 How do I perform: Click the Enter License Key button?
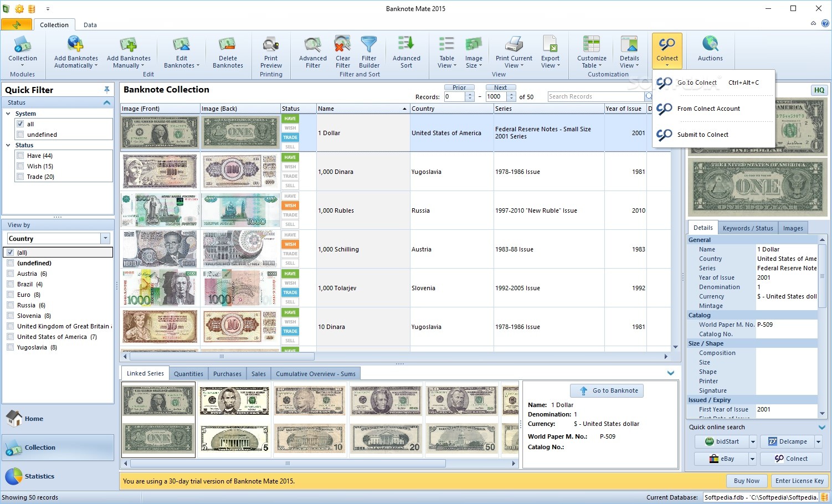tap(799, 481)
